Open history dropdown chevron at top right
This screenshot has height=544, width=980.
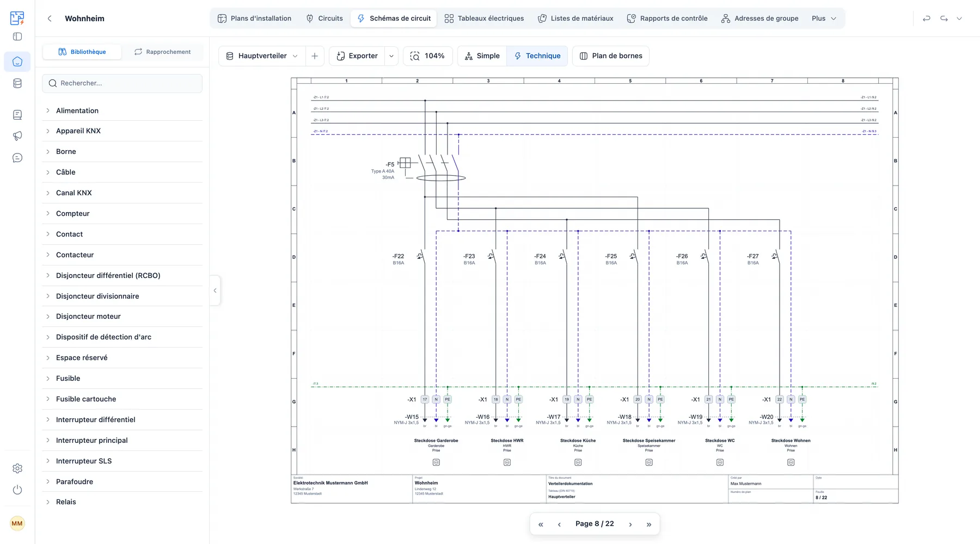[x=959, y=18]
